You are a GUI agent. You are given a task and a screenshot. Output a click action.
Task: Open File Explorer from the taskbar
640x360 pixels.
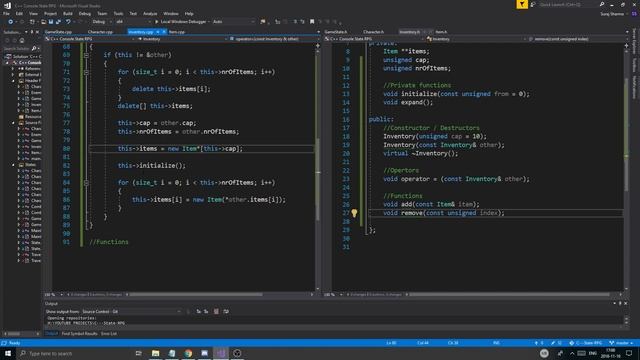(156, 353)
